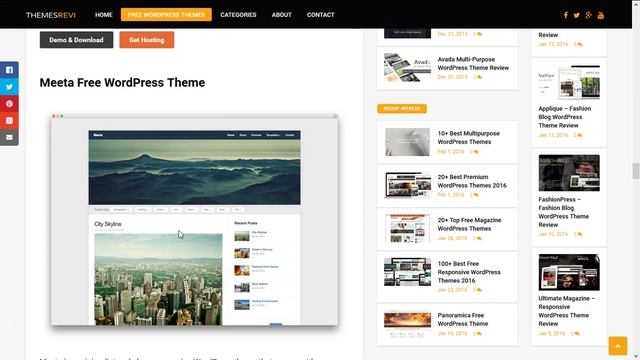Screen dimensions: 640x360
Task: Share via Twitter sidebar button
Action: pos(9,87)
